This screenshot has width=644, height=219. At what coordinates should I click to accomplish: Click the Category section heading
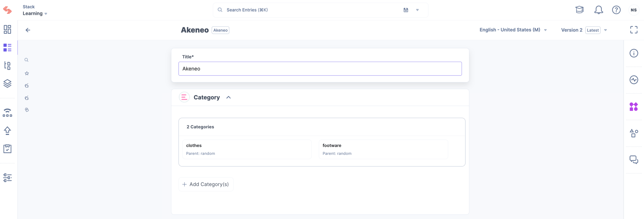pyautogui.click(x=207, y=98)
